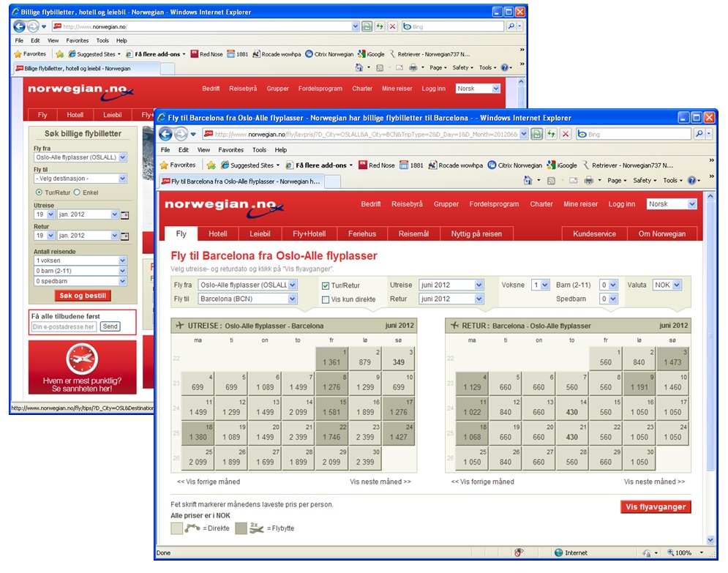Image resolution: width=728 pixels, height=573 pixels.
Task: Open Citrix Norwegian favorite in front window
Action: pyautogui.click(x=515, y=165)
